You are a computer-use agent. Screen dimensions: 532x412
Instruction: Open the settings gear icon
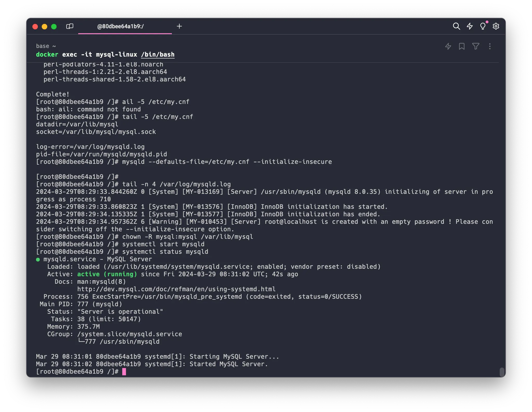pyautogui.click(x=496, y=26)
